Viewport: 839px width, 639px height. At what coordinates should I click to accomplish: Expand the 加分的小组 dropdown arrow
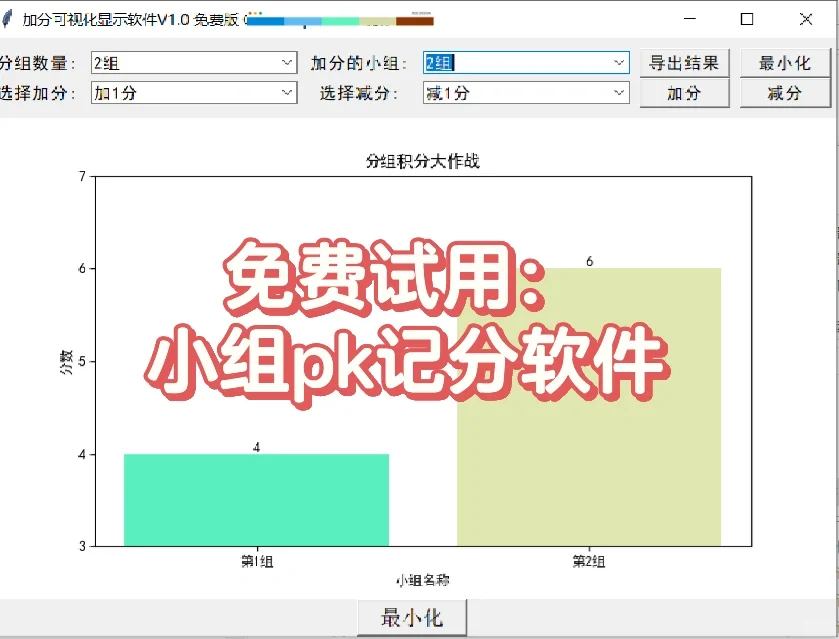(619, 62)
